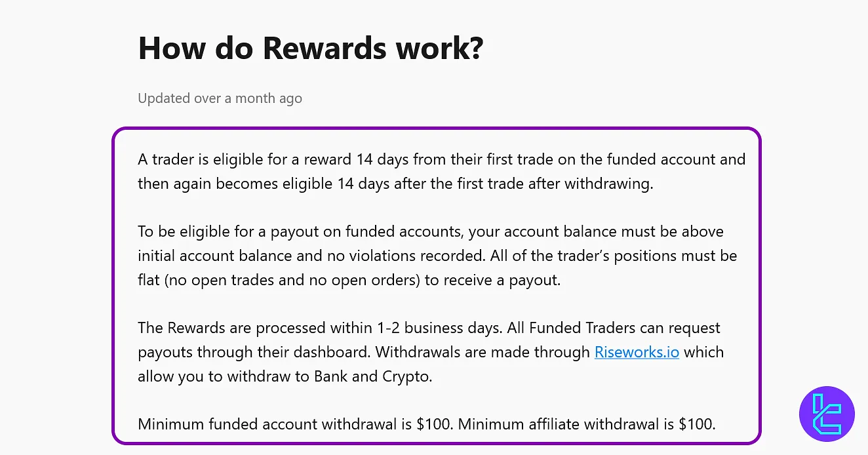Click the phrase "Withdrawals are made through"
The image size is (868, 455).
[x=483, y=352]
